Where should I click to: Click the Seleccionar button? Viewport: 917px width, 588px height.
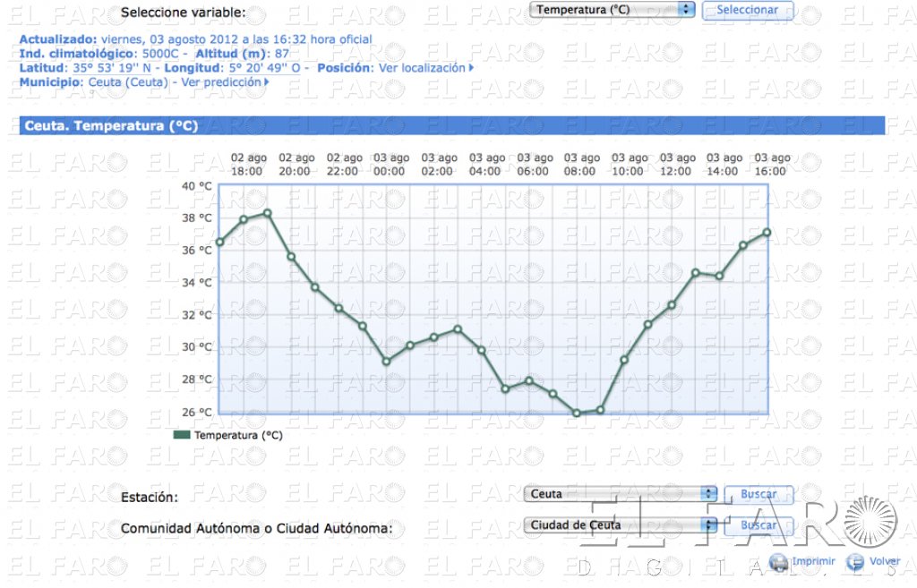click(x=748, y=10)
